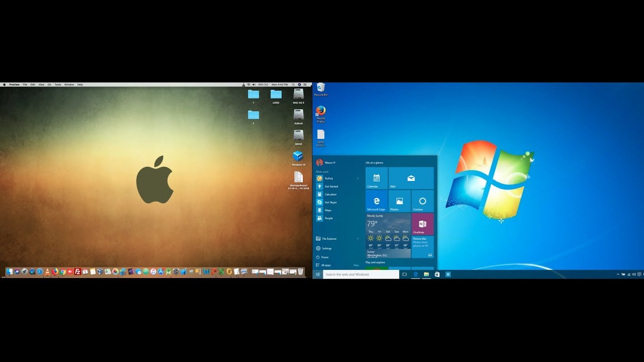Screen dimensions: 644x362
Task: Open the File menu
Action: (25, 84)
